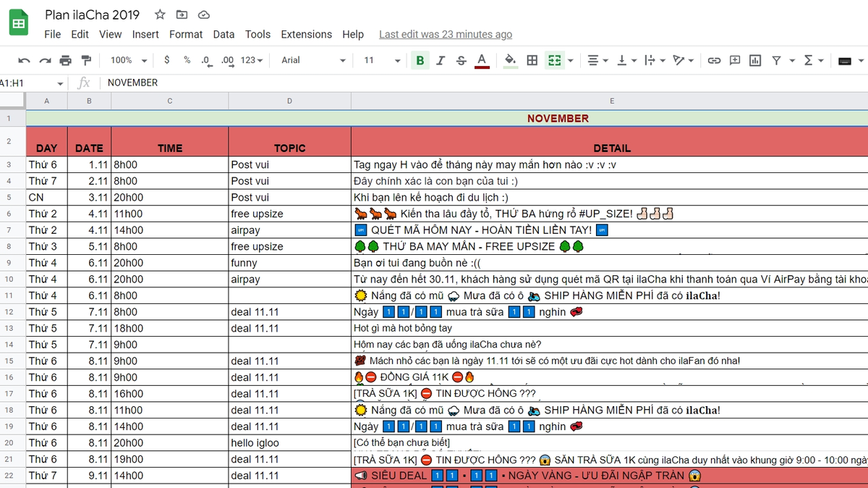Click the cloud document status icon
Viewport: 868px width, 488px height.
tap(204, 14)
